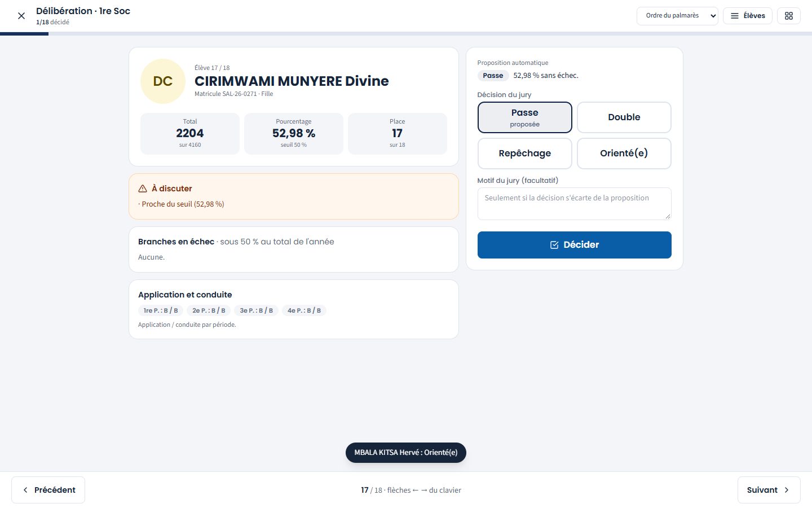Click the 4e P. : B / B chip
The image size is (812, 508).
point(304,310)
